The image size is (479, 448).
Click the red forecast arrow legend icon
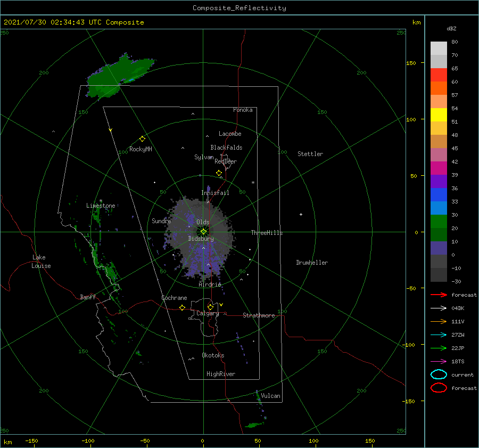point(439,295)
